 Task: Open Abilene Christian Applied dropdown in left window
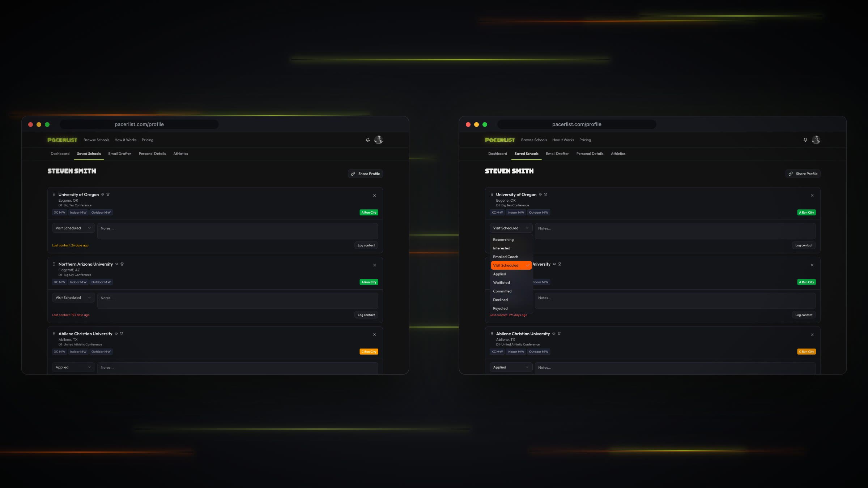coord(73,367)
